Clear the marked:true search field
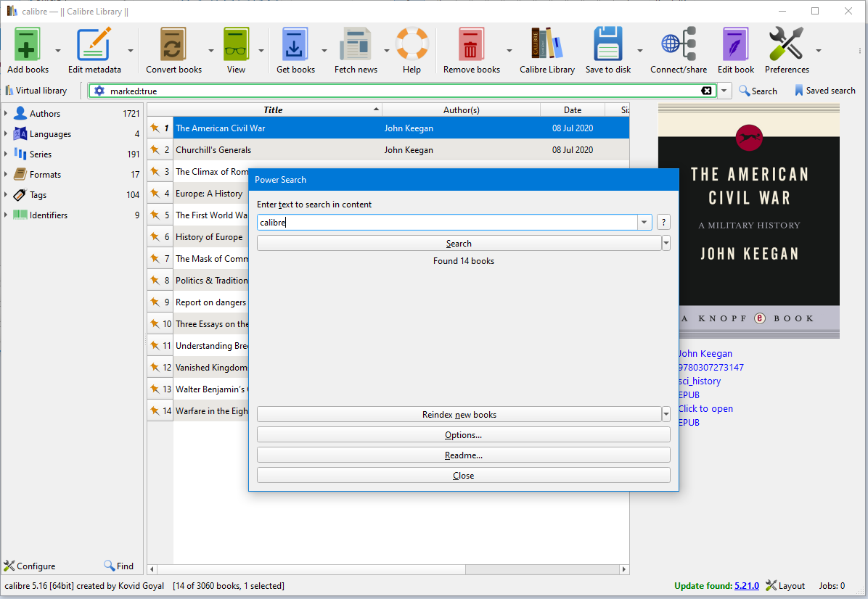Screen dimensions: 868x599 click(x=706, y=91)
